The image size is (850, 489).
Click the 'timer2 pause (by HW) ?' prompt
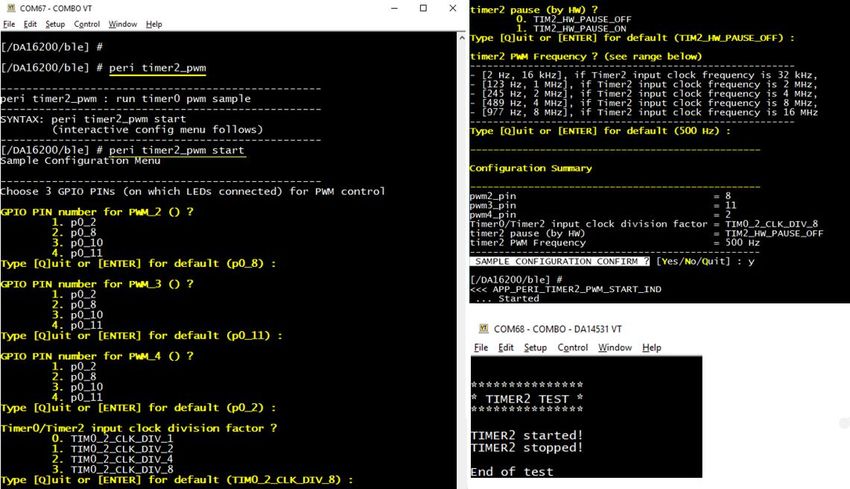pyautogui.click(x=534, y=9)
